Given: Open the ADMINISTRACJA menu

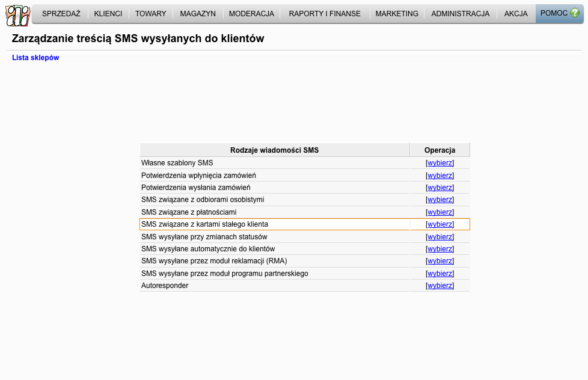Looking at the screenshot, I should (460, 14).
